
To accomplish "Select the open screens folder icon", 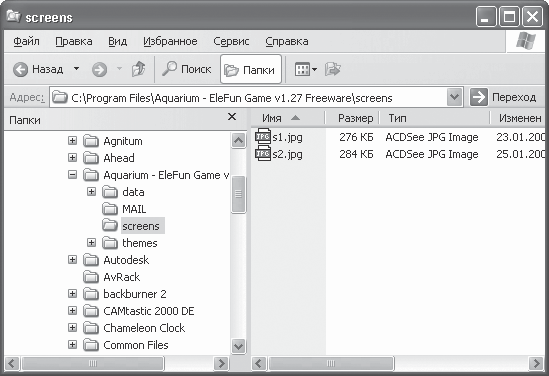I will (110, 225).
